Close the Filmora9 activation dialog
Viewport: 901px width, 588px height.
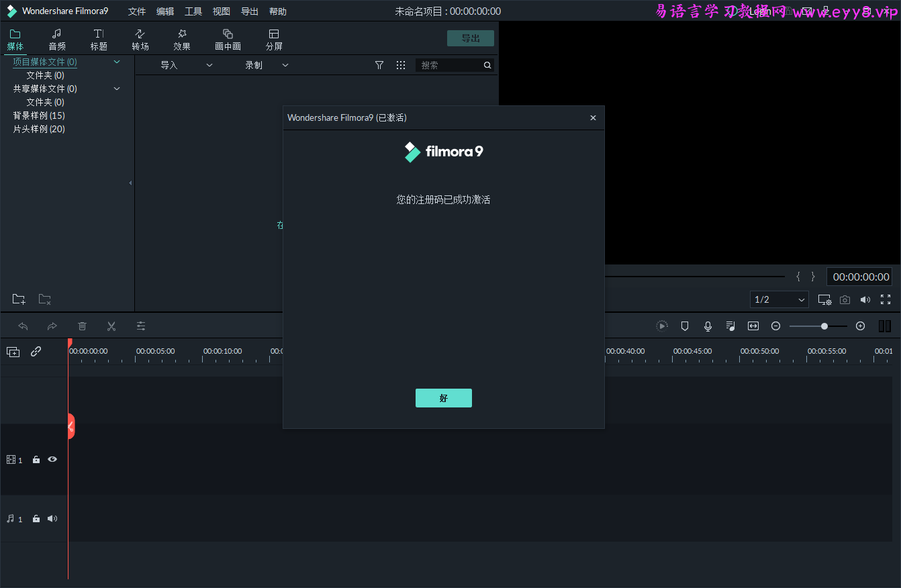tap(593, 117)
